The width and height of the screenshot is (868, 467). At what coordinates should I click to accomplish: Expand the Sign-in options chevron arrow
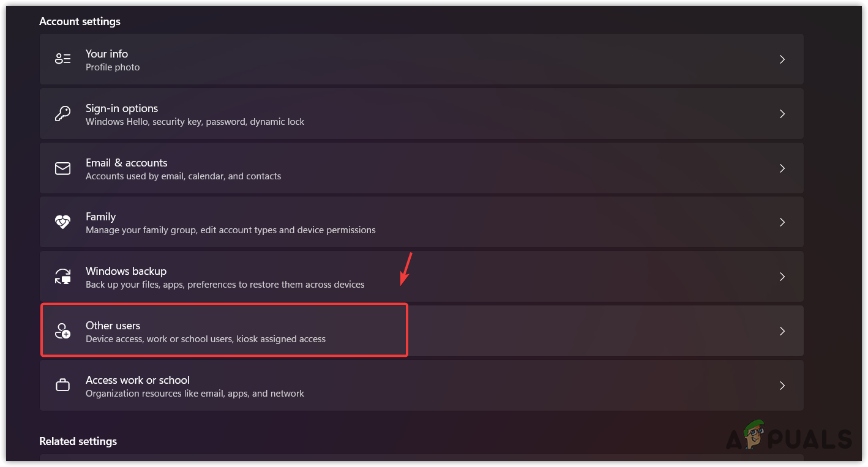point(782,114)
